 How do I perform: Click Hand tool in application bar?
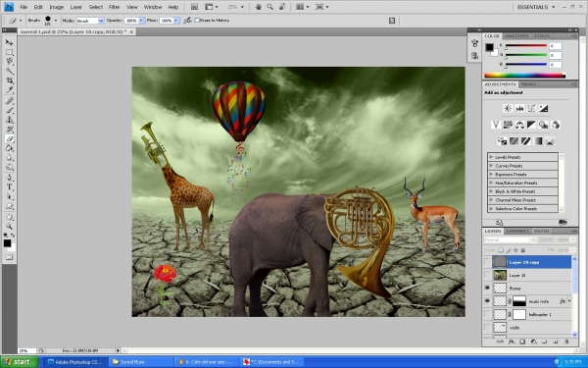click(258, 7)
